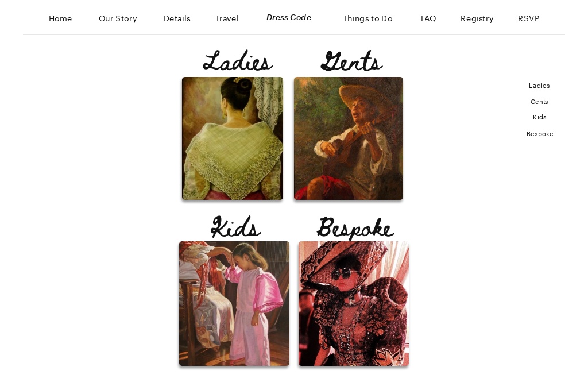Jump to Kids in the side navigation
The width and height of the screenshot is (588, 386).
pos(539,117)
